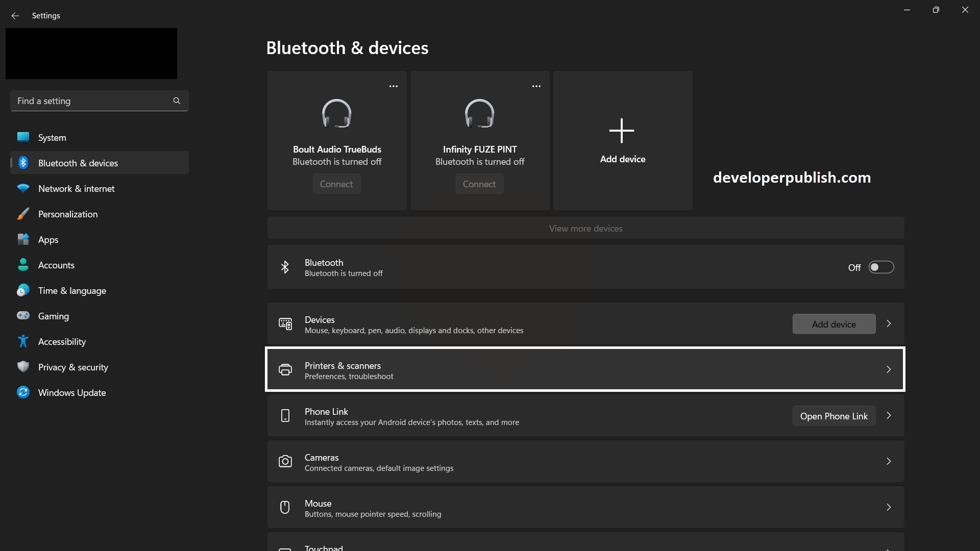Click the Add device plus icon
This screenshot has width=980, height=551.
[622, 131]
